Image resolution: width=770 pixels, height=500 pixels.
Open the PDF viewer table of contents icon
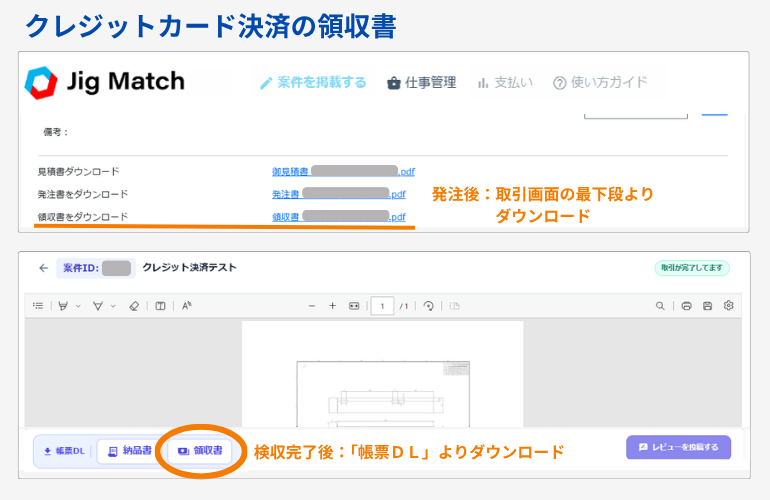coord(38,306)
